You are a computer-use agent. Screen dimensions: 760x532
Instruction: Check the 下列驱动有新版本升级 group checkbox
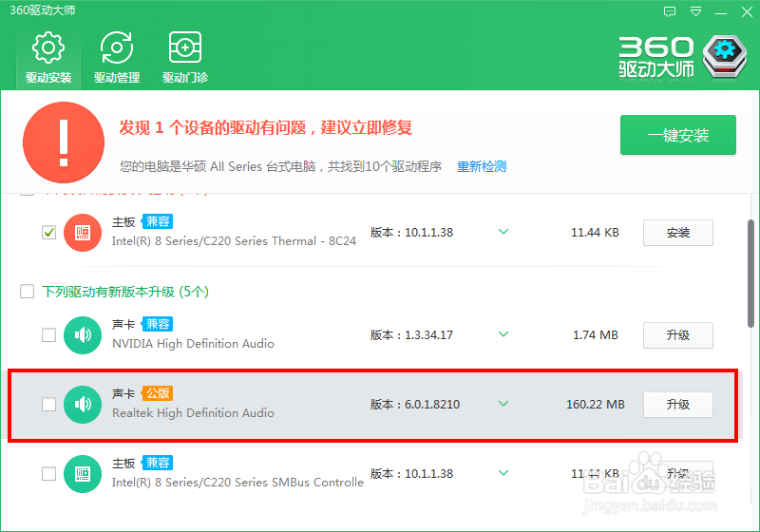[28, 292]
